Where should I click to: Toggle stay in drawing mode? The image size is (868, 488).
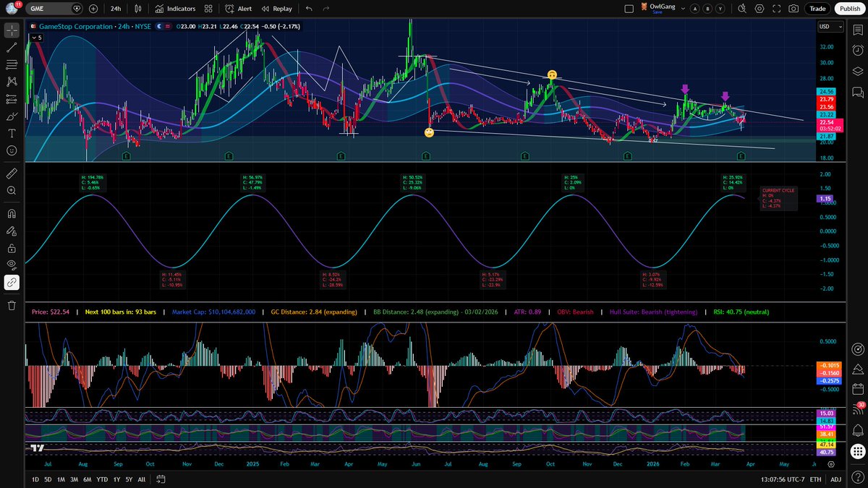pos(12,231)
